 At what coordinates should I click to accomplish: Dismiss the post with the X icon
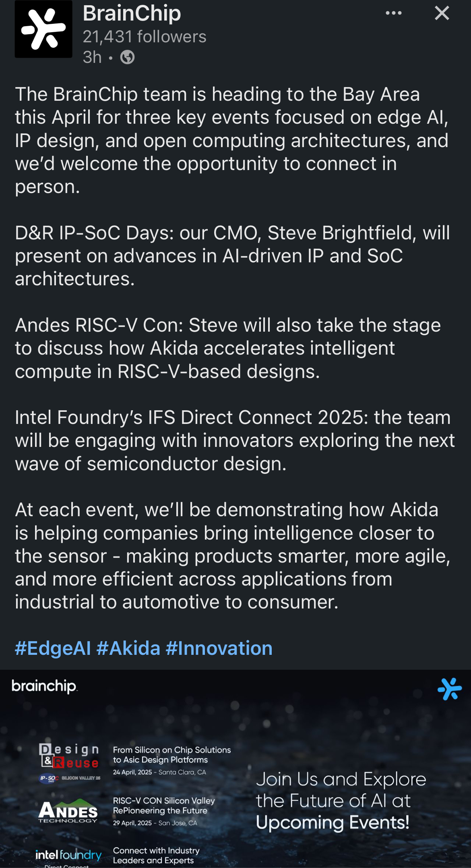[x=442, y=13]
